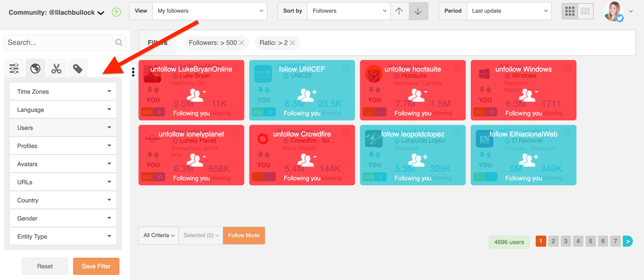Toggle selection checkbox on Windows card

click(x=567, y=68)
